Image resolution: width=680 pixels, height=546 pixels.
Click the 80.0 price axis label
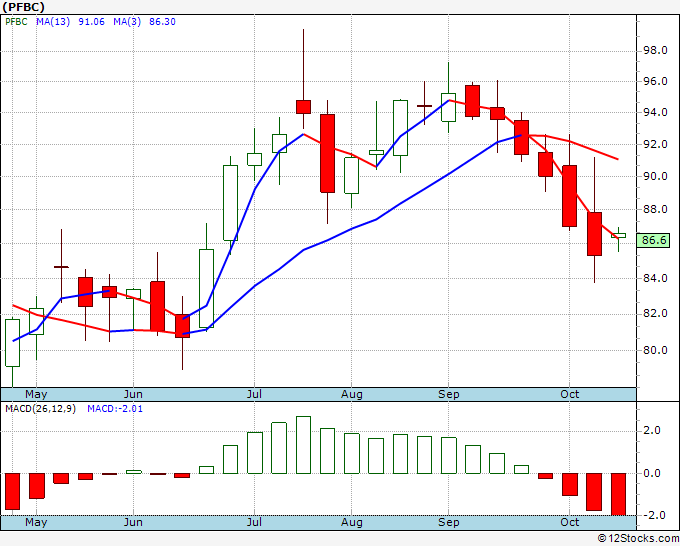coord(654,350)
